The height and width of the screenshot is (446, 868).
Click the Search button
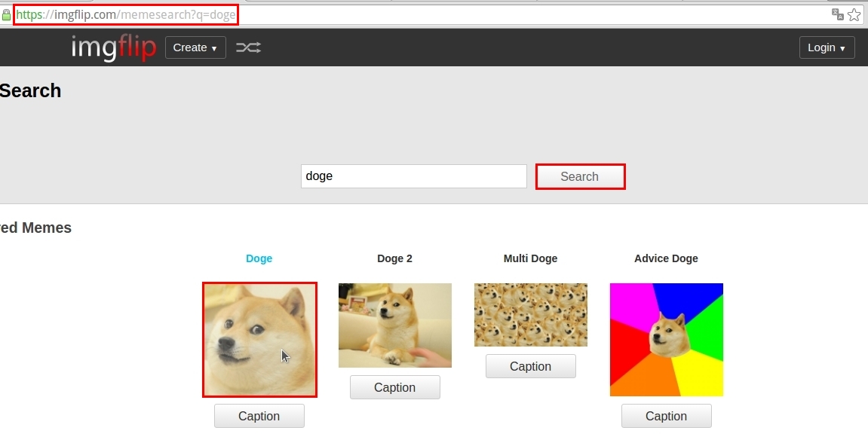point(580,176)
